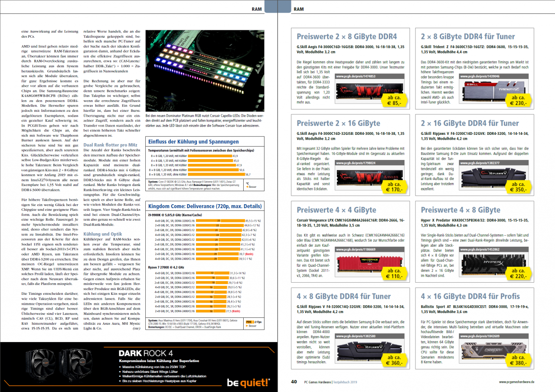Click heading 'Preiswerte 2 × 8 GiByte DDR4'
This screenshot has height=392, width=555.
(x=346, y=36)
